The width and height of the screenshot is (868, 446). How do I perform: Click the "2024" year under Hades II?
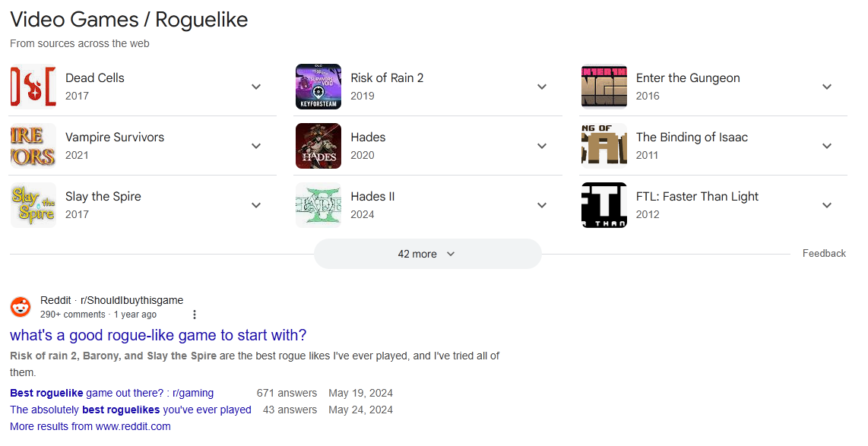(363, 215)
